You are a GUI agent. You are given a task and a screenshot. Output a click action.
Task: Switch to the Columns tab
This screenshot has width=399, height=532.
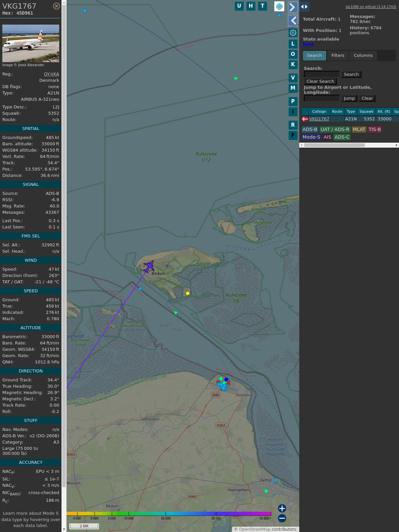point(363,56)
